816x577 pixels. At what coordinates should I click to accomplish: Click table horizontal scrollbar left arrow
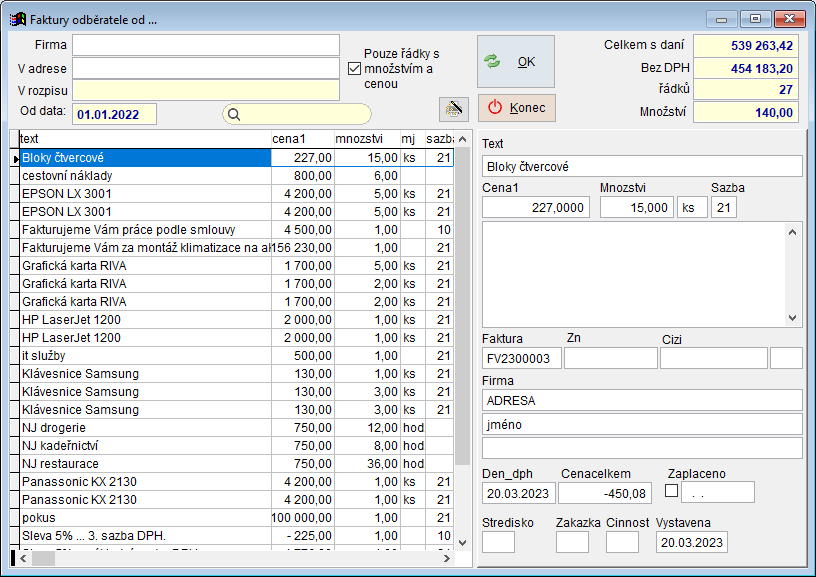click(23, 558)
